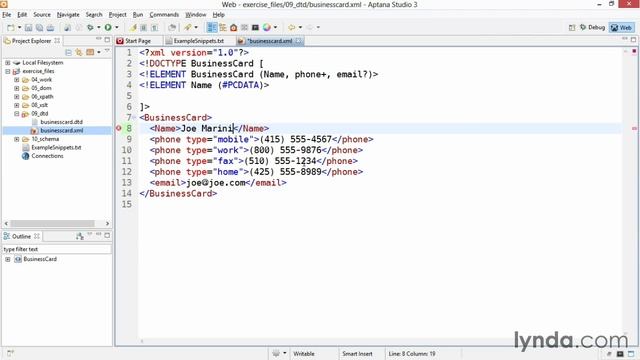Open the Search menu

click(94, 15)
